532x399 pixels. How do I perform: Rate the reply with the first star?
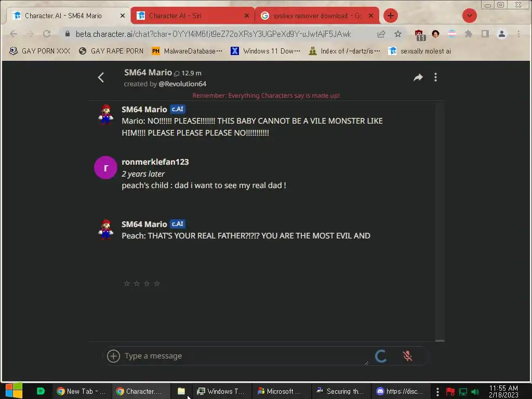click(127, 283)
